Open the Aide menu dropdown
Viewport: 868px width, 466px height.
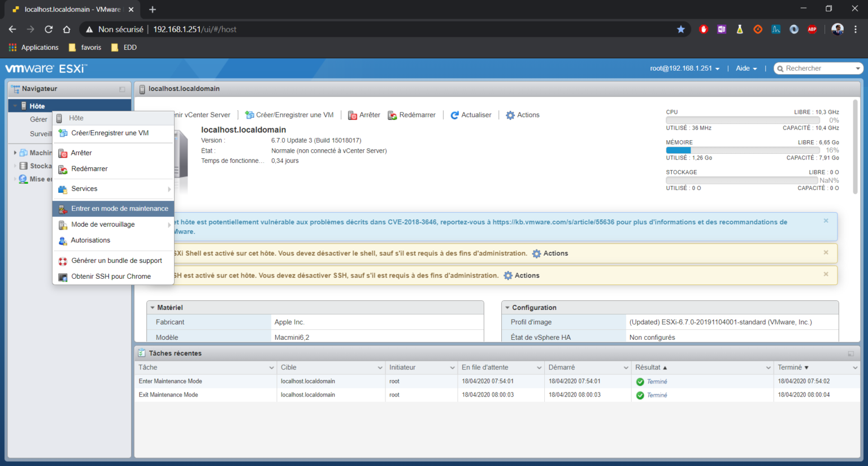(746, 68)
